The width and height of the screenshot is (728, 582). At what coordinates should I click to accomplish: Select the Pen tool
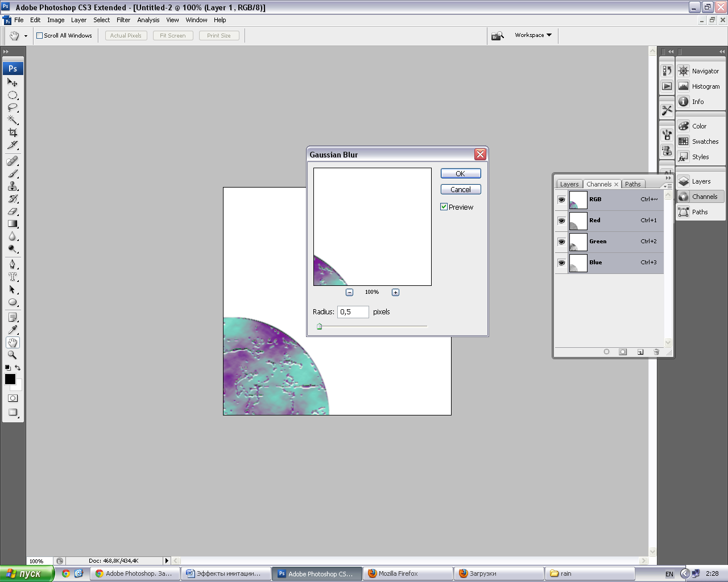point(13,264)
